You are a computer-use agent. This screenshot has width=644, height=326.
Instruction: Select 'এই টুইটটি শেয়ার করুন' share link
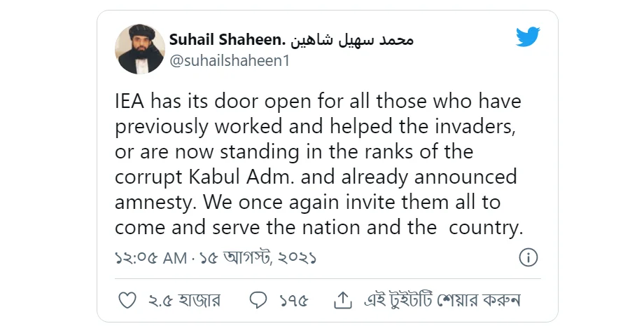[442, 301]
